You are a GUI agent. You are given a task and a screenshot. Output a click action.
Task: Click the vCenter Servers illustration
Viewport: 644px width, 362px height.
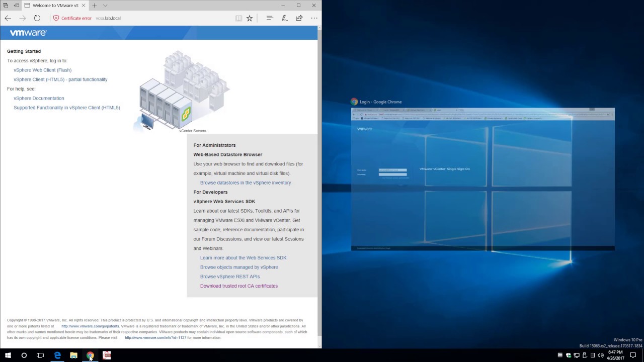(x=182, y=90)
